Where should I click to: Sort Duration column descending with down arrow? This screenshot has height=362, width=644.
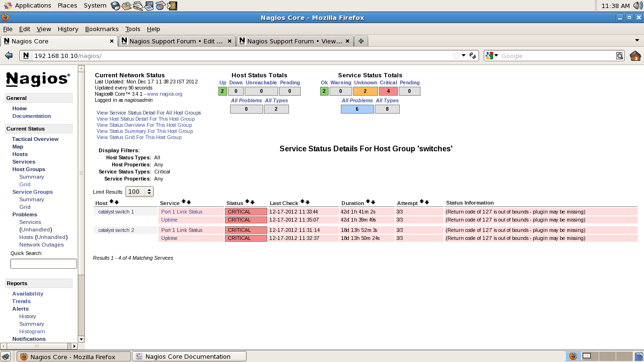373,202
